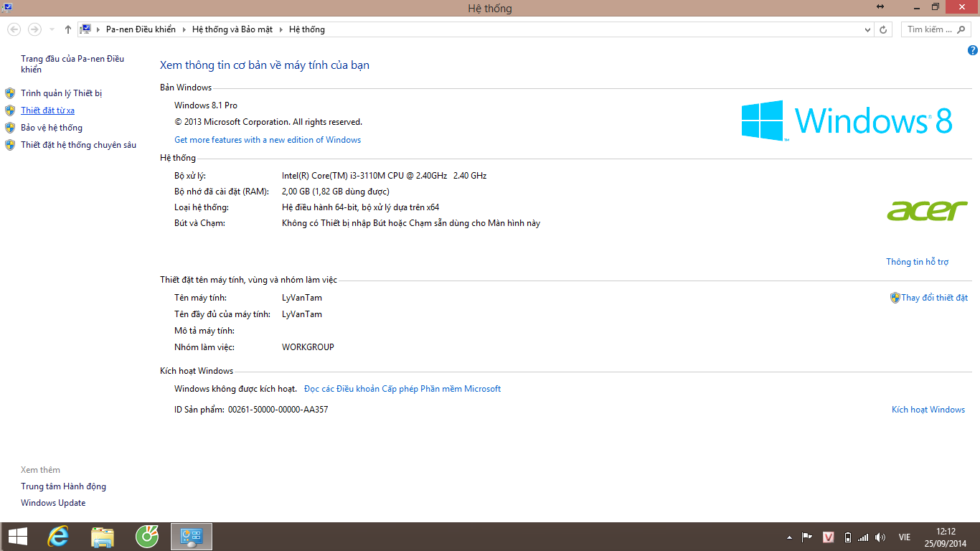Switch the VIE input language indicator
This screenshot has width=980, height=551.
tap(905, 537)
